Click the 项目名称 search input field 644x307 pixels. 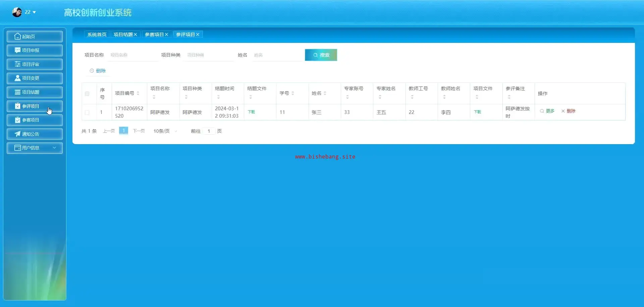tap(133, 55)
